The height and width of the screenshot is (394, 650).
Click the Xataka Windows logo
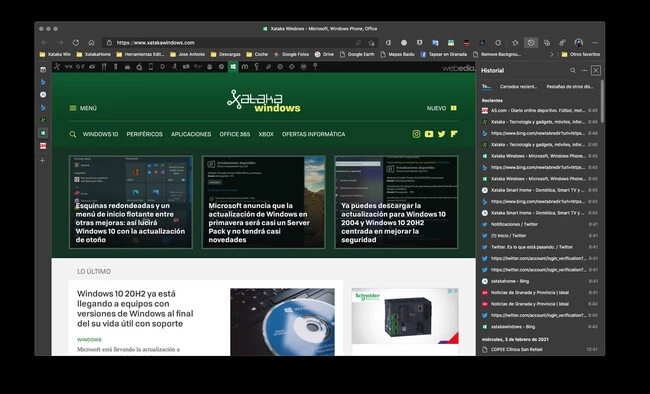coord(264,101)
